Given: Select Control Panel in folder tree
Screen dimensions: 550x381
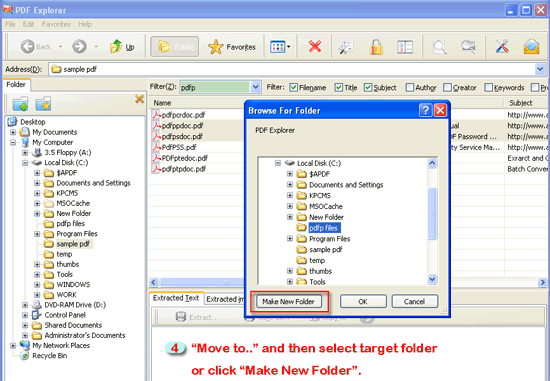Looking at the screenshot, I should tap(65, 315).
